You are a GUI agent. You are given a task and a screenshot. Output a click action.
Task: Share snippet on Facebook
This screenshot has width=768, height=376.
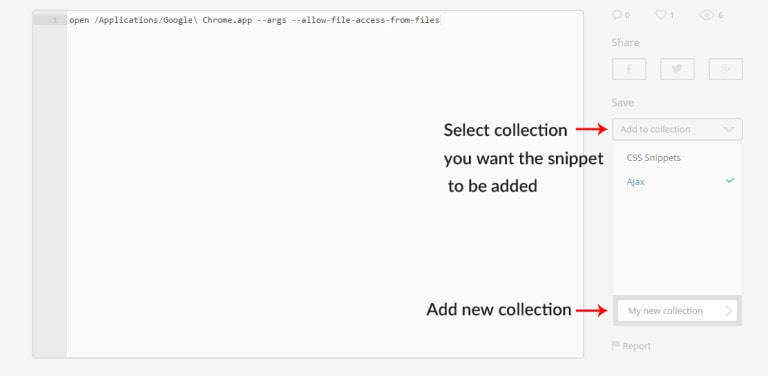(x=629, y=69)
